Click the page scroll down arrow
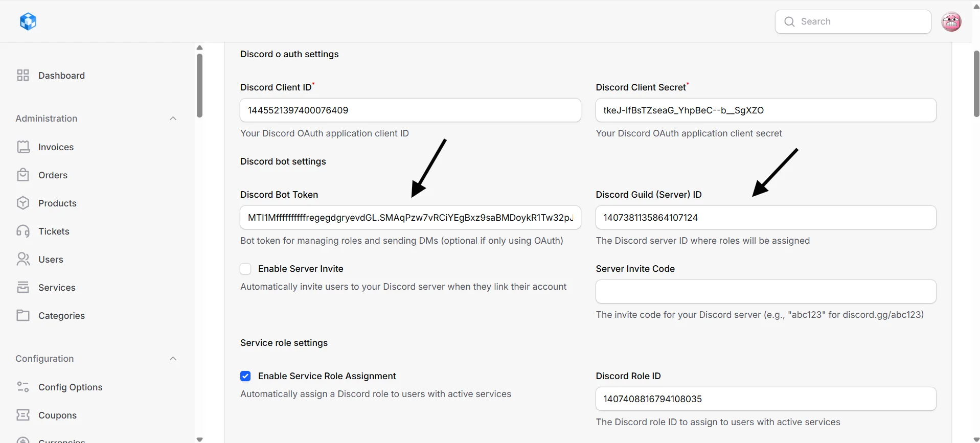 point(976,439)
